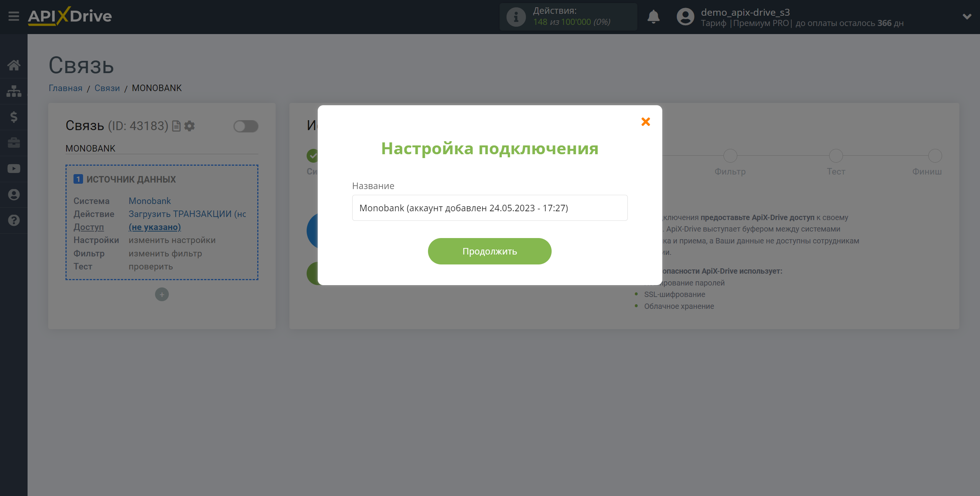Click проверить test link

click(150, 266)
